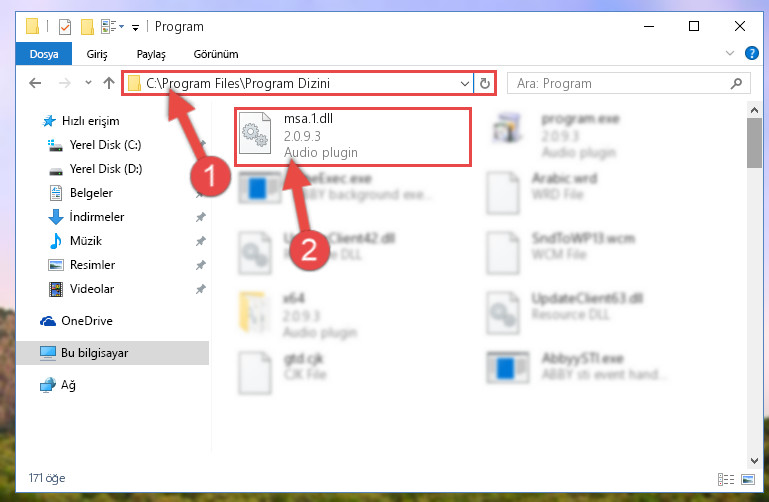Refresh the current folder view
The width and height of the screenshot is (769, 502).
tap(485, 84)
